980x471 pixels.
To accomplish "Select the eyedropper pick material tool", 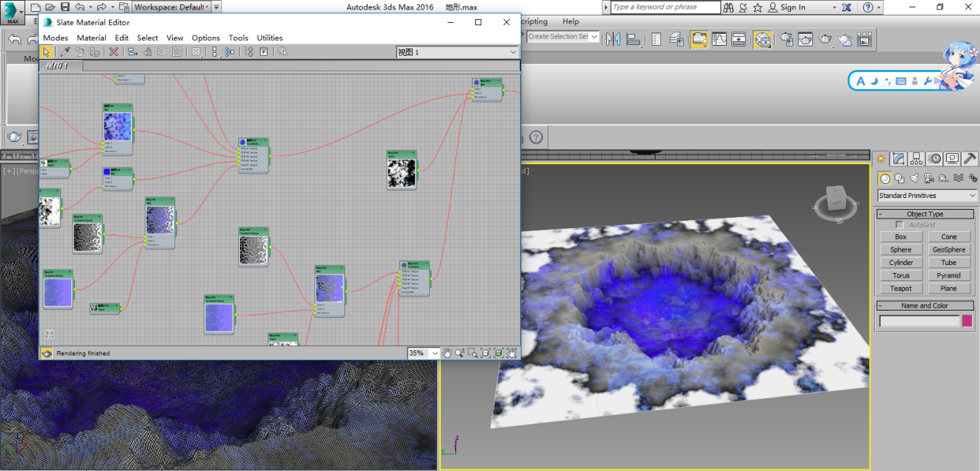I will [64, 52].
